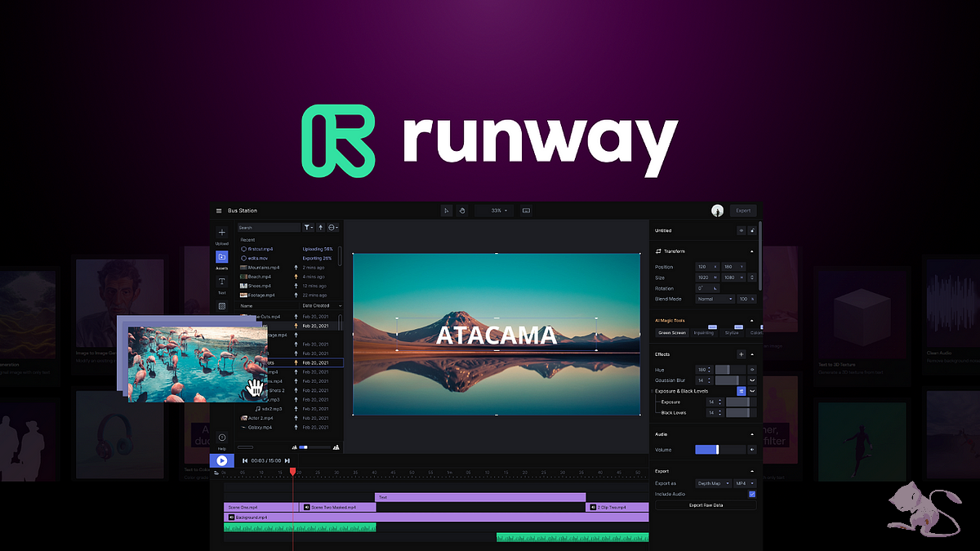Screen dimensions: 980x551
Task: Add a new effect with plus button
Action: click(x=742, y=354)
